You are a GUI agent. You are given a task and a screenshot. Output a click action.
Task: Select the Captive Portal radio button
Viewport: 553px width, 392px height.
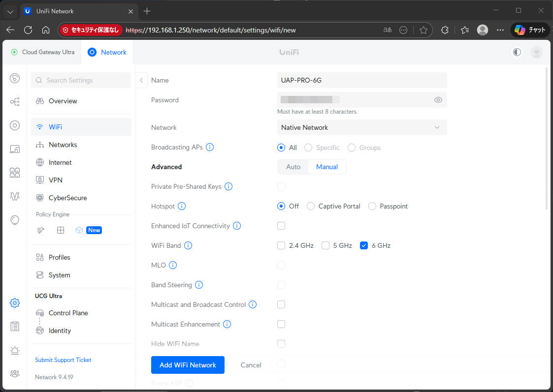(311, 206)
